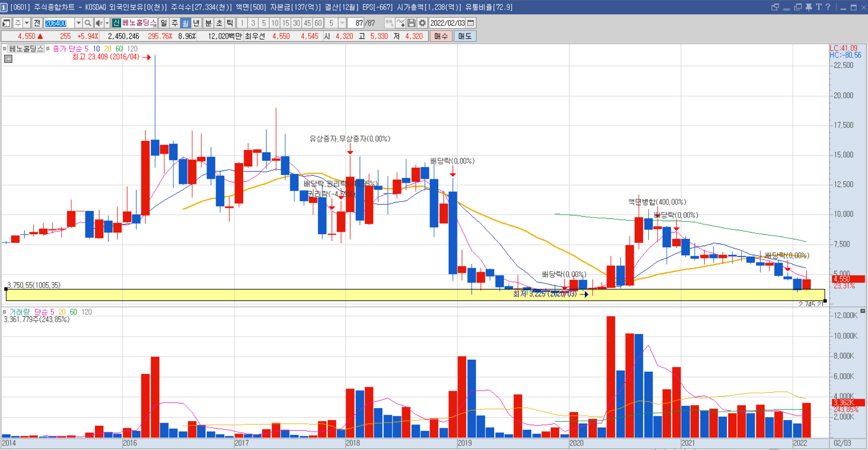This screenshot has height=450, width=868.
Task: Click the 매수 buy button
Action: coord(441,36)
